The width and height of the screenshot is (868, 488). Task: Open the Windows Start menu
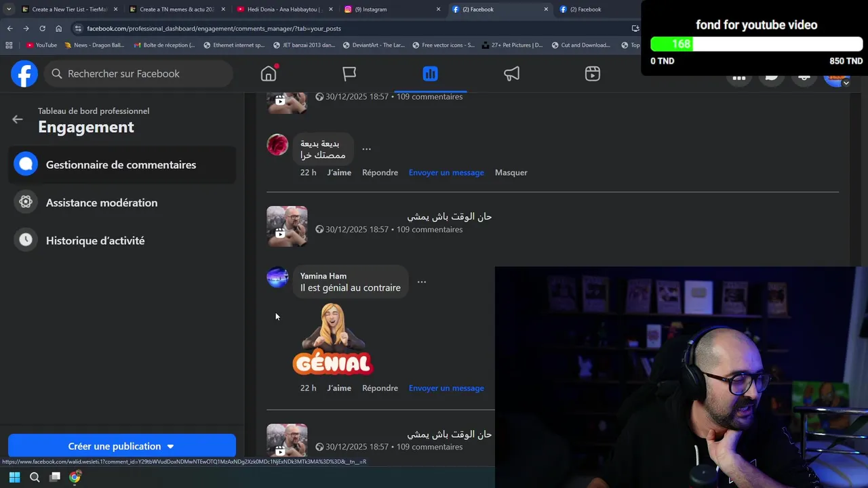[15, 477]
